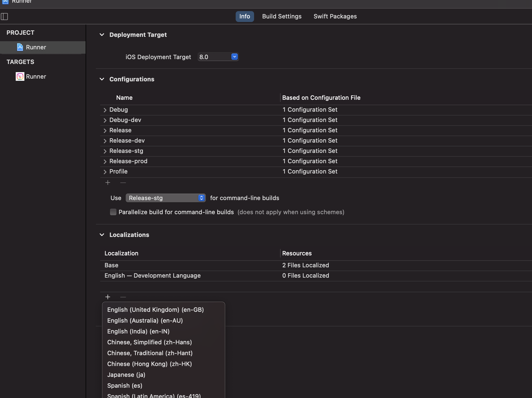532x398 pixels.
Task: Select Chinese, Simplified (zh-Hans) menu entry
Action: (x=150, y=342)
